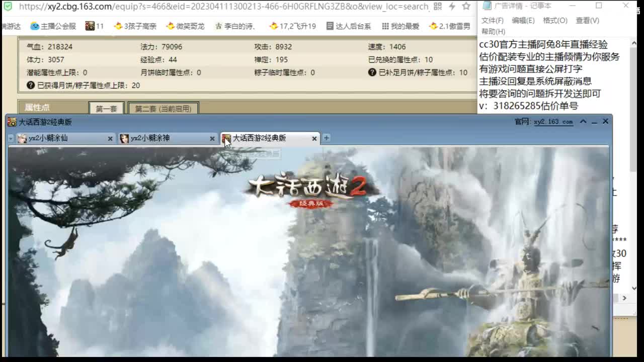
Task: Open Notepad 编辑(E) menu
Action: tap(523, 21)
